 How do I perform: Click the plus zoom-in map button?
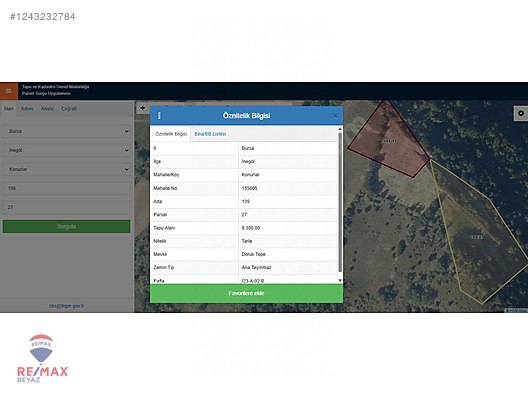[x=143, y=108]
